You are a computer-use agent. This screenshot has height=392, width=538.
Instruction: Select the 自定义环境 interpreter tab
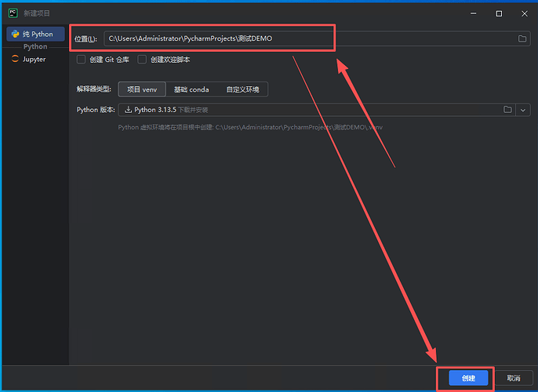[x=242, y=89]
